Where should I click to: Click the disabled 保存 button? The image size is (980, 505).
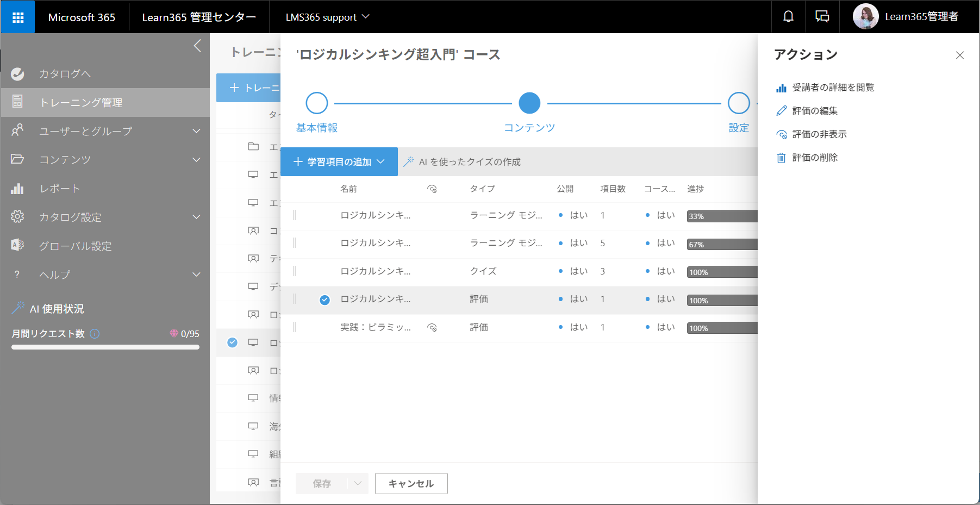[x=322, y=484]
